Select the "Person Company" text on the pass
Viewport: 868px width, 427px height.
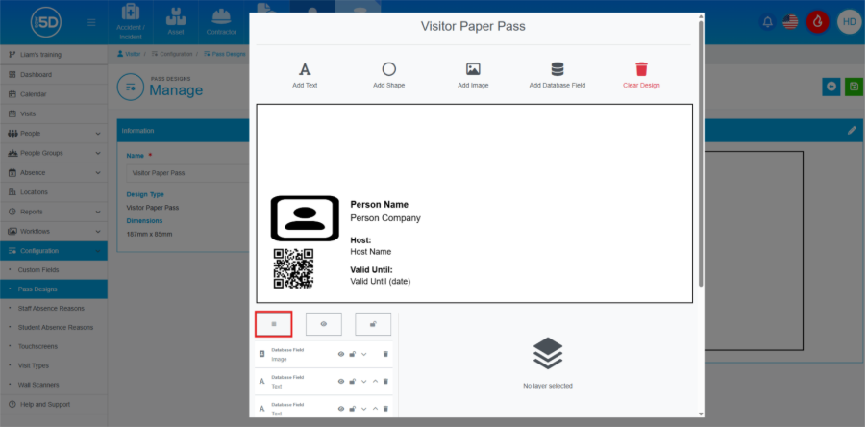[385, 218]
